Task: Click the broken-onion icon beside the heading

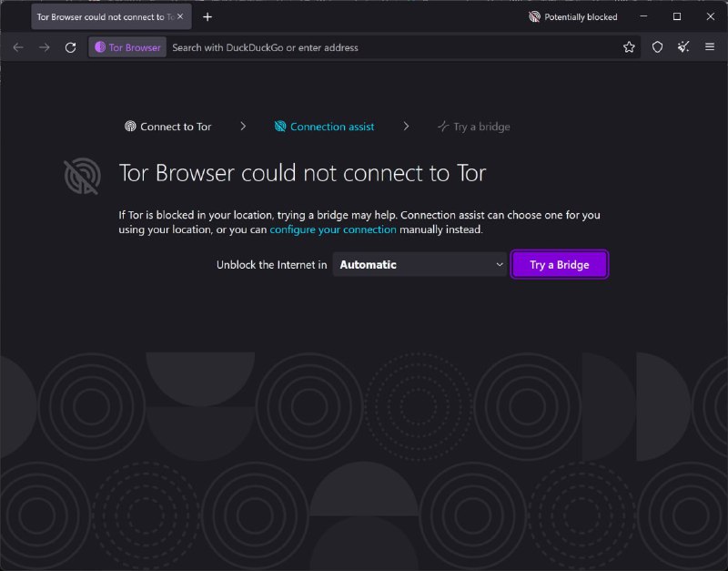Action: (82, 176)
